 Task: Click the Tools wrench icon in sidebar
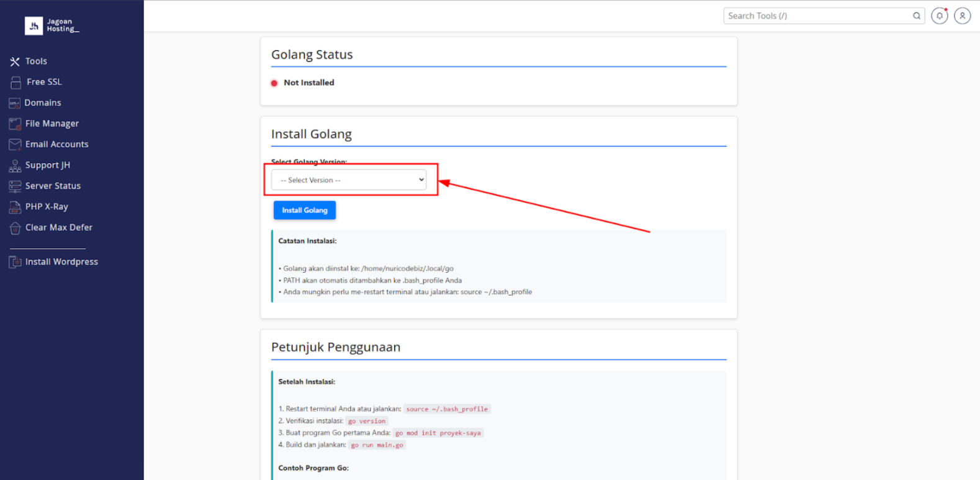pos(15,61)
